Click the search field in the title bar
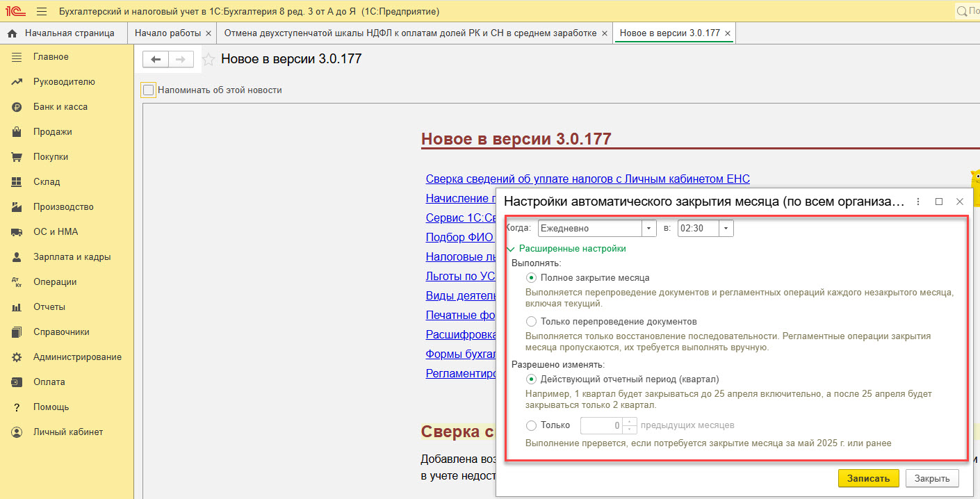 (967, 11)
